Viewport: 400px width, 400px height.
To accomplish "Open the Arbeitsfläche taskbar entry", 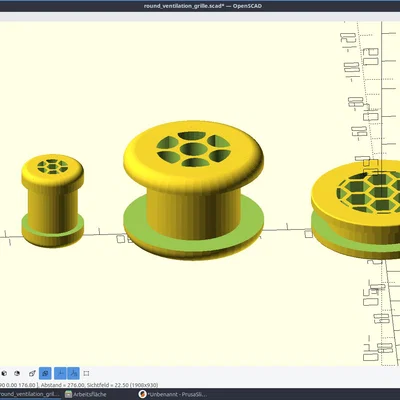I will [x=86, y=394].
